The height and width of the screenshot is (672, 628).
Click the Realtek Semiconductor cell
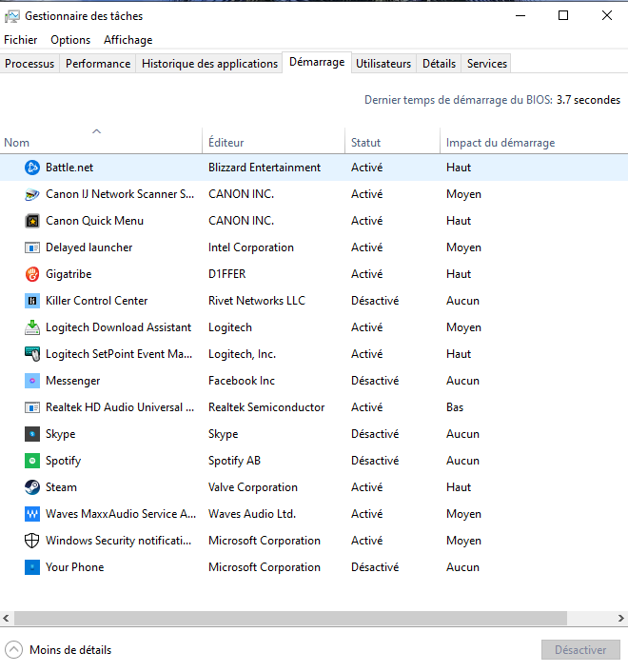(266, 407)
